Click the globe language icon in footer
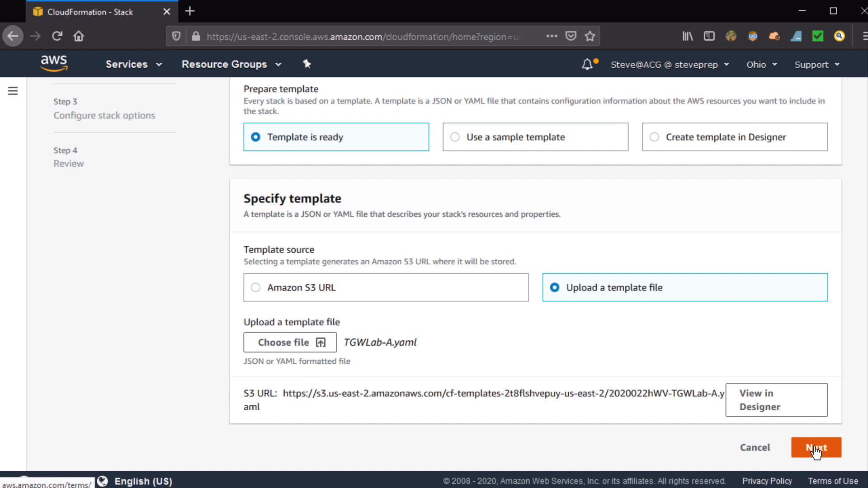Viewport: 868px width, 488px height. 103,481
